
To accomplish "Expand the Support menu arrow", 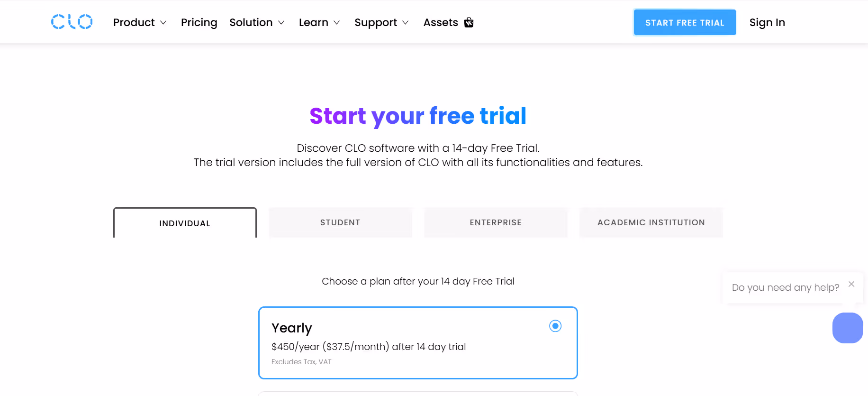I will (x=406, y=23).
